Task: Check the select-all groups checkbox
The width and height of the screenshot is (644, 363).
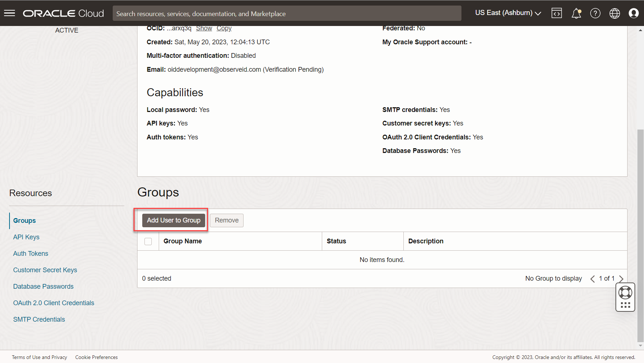Action: pyautogui.click(x=148, y=242)
